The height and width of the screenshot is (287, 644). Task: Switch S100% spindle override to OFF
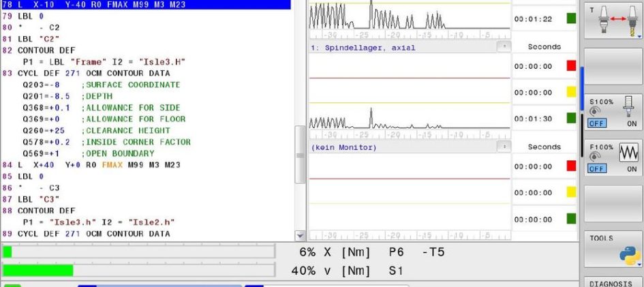coord(597,123)
